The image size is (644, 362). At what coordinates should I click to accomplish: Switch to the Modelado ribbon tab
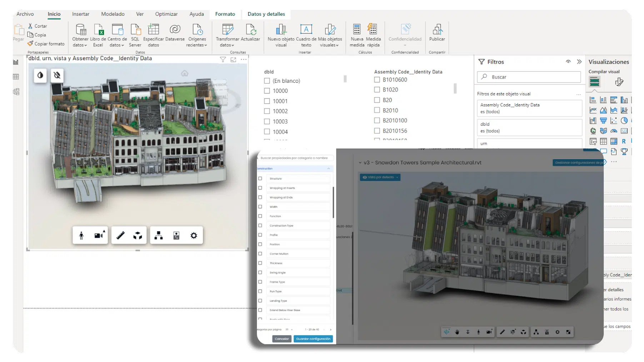coord(113,14)
